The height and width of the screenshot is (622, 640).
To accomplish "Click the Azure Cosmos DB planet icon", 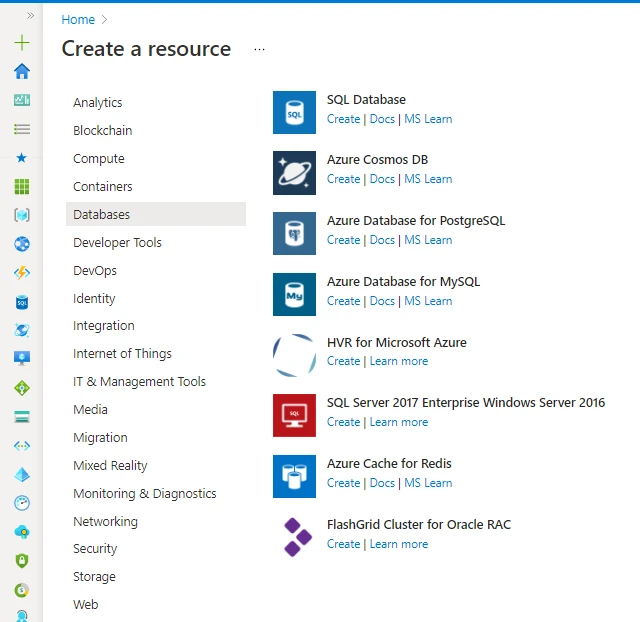I will click(x=294, y=173).
